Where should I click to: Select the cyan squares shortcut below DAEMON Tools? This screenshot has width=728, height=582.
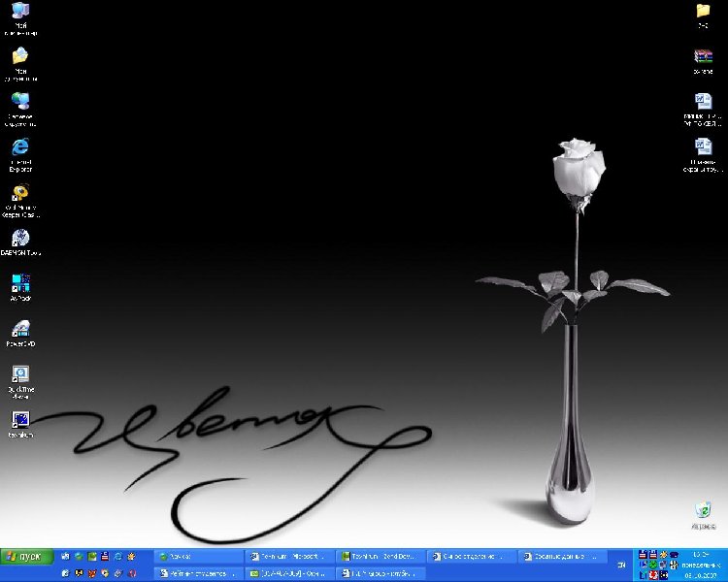[20, 287]
